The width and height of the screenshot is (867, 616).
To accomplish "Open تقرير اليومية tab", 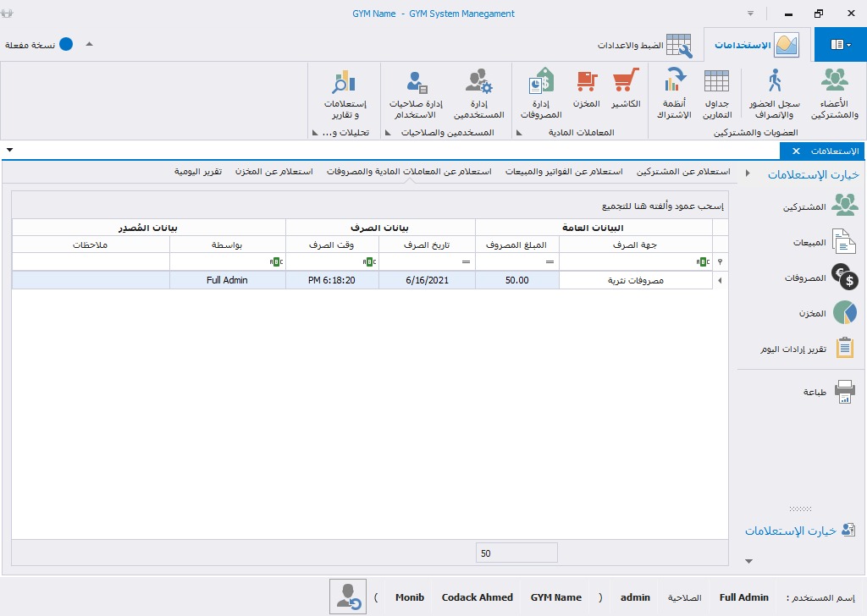I will tap(198, 171).
